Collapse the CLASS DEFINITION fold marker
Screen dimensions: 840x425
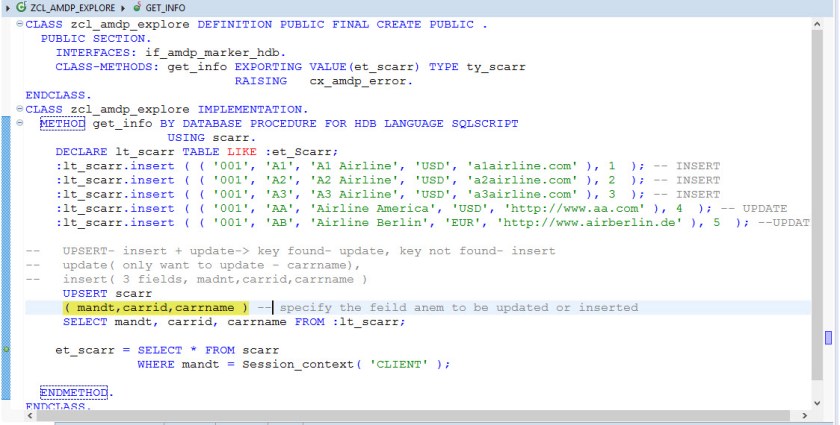point(20,24)
